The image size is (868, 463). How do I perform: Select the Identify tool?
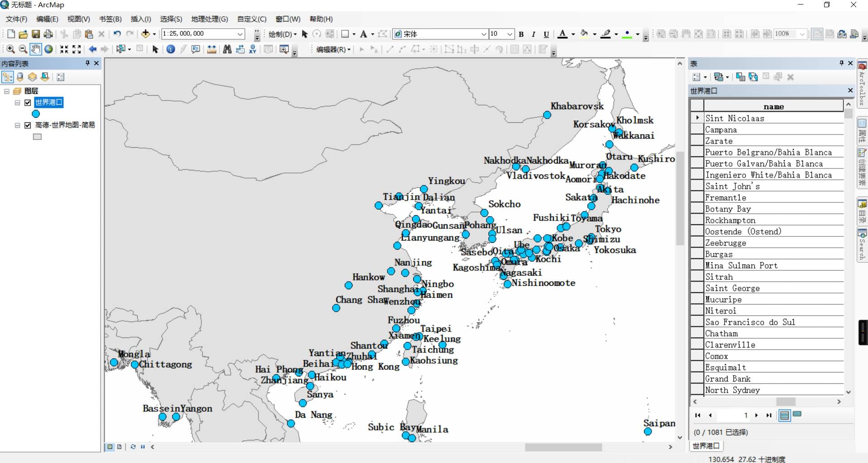171,49
